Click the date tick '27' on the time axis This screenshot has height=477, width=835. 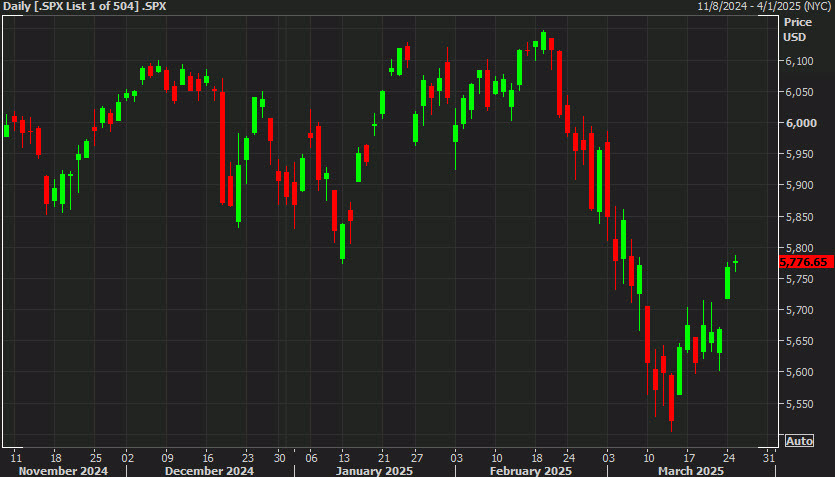tap(416, 458)
